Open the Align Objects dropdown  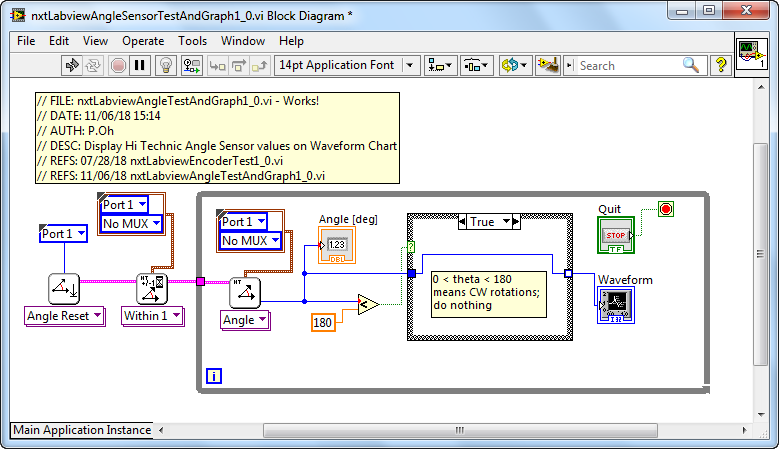pyautogui.click(x=440, y=66)
